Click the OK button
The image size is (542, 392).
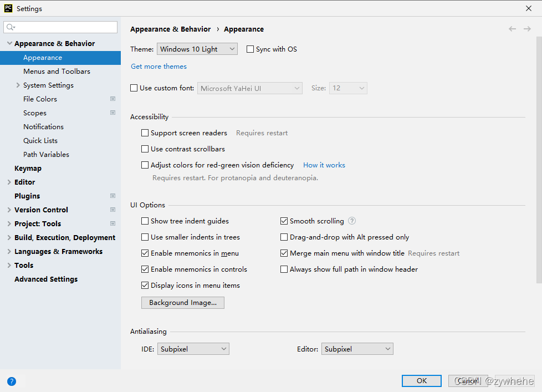coord(421,380)
